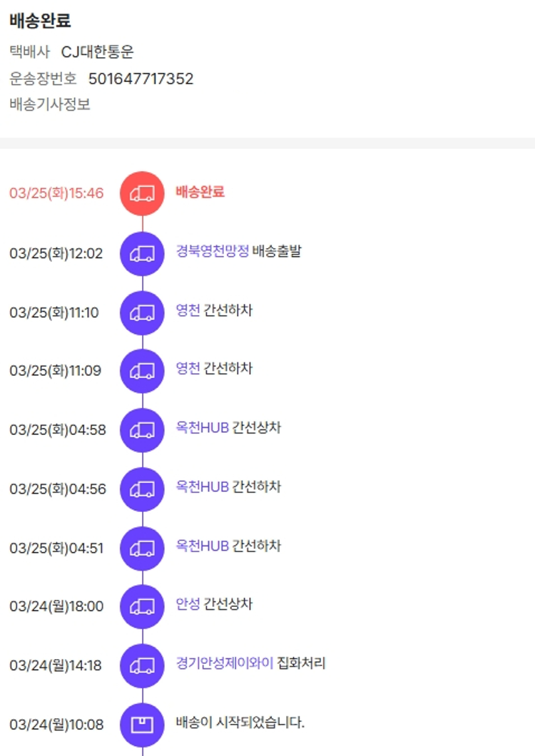Click the 배송기사정보 label
The height and width of the screenshot is (756, 535).
pos(50,104)
